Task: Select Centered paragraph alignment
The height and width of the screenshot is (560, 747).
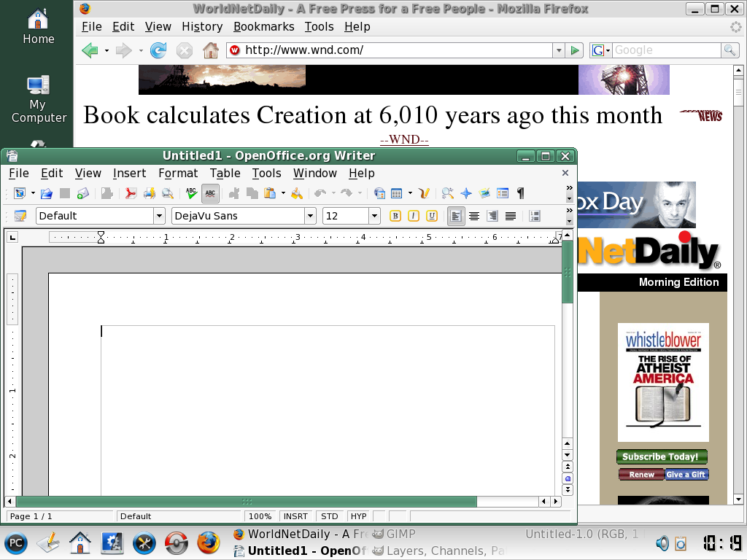Action: (x=474, y=216)
